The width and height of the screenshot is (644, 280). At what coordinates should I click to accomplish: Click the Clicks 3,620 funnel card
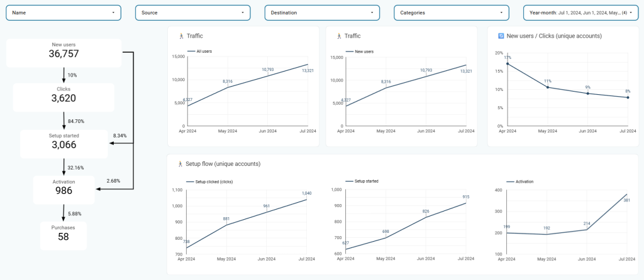64,97
